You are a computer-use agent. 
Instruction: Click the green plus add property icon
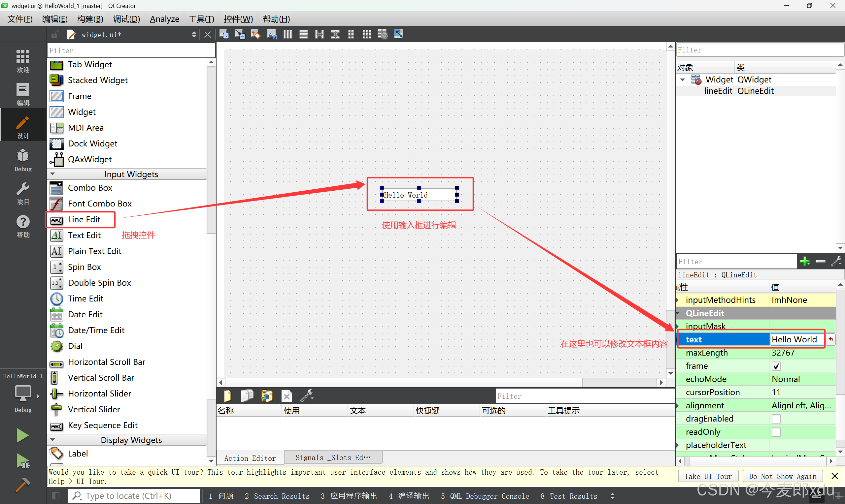click(x=805, y=262)
